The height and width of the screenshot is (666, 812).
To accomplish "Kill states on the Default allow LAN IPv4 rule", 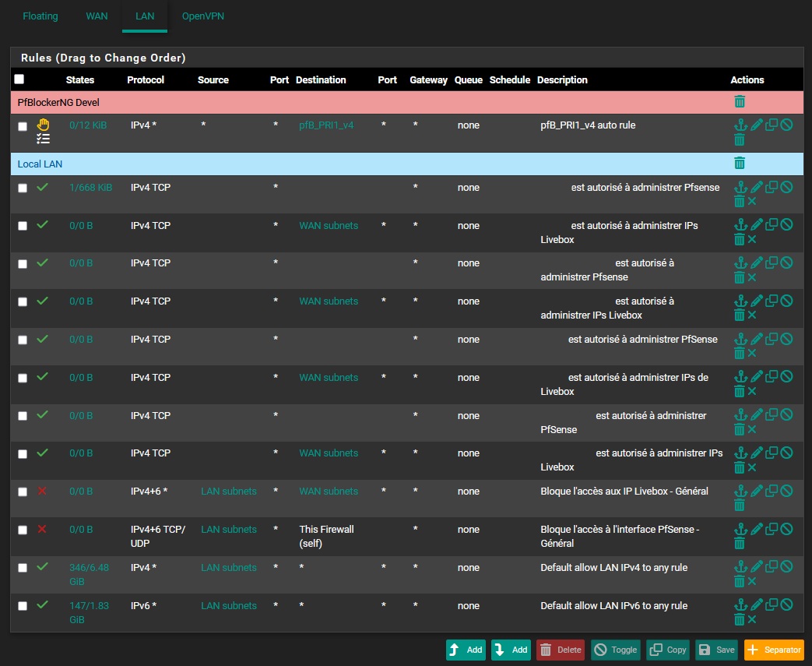I will coord(752,581).
